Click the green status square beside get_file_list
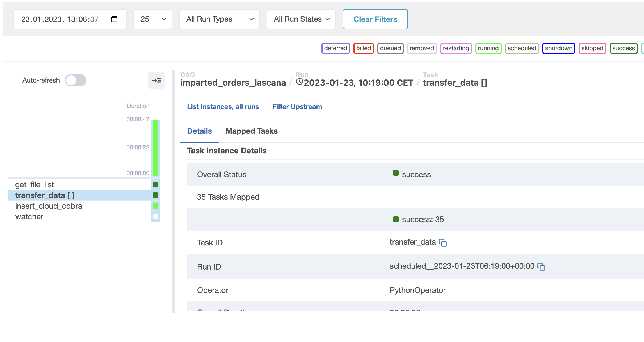Image resolution: width=644 pixels, height=342 pixels. click(x=155, y=184)
